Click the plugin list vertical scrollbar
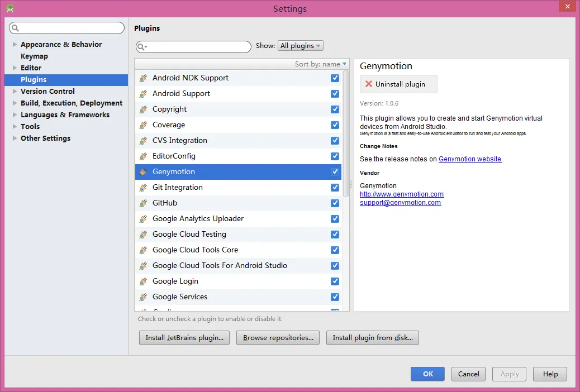 click(x=346, y=133)
